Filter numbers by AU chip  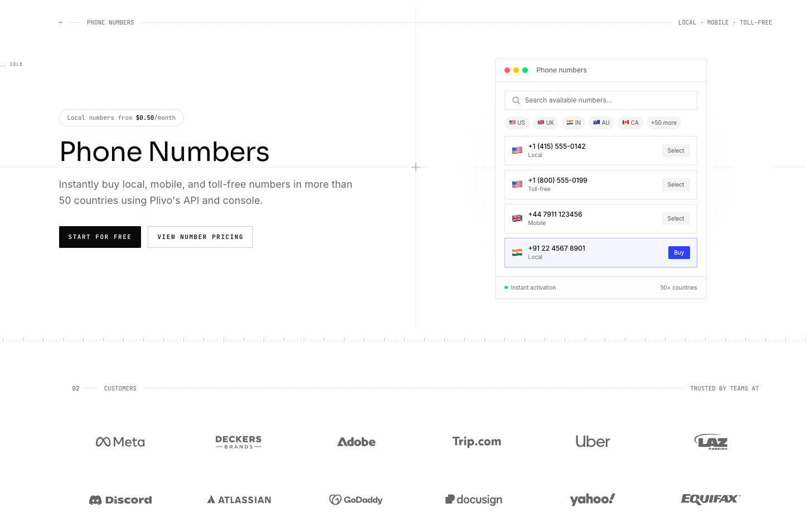[601, 123]
